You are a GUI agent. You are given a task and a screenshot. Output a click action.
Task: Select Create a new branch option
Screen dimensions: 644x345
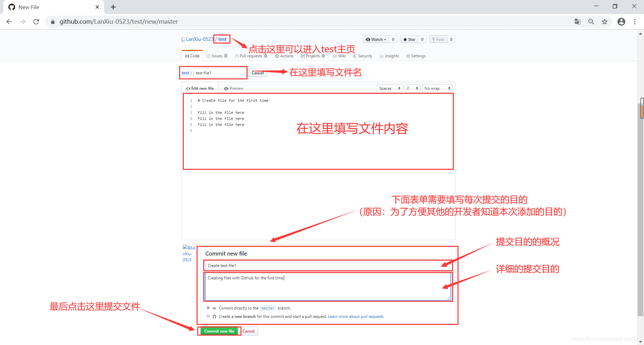coord(208,316)
